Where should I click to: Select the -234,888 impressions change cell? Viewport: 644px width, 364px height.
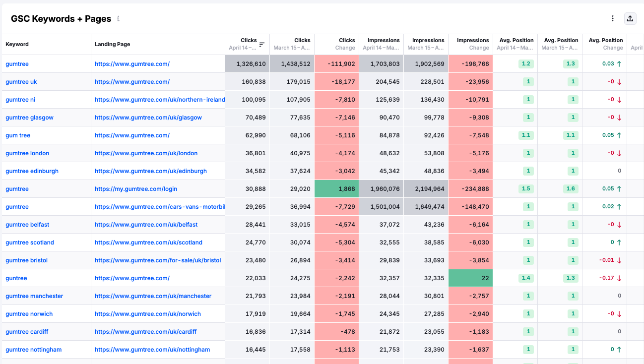471,189
